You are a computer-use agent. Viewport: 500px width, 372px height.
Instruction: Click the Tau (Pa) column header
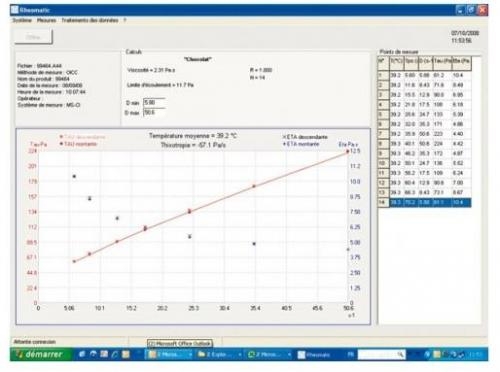tap(442, 63)
